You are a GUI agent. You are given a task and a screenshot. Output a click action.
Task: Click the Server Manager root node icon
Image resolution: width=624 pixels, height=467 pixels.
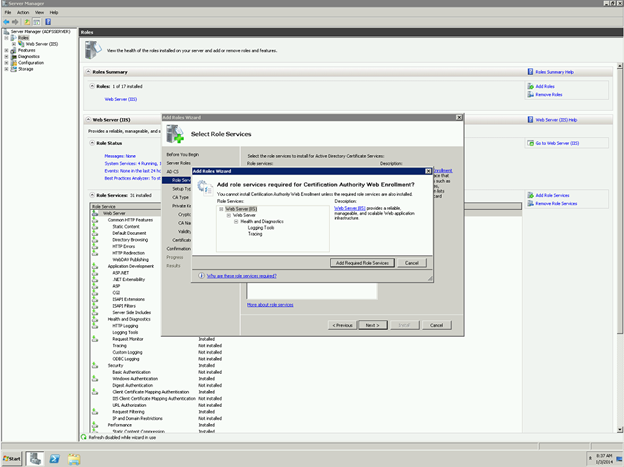pos(6,31)
